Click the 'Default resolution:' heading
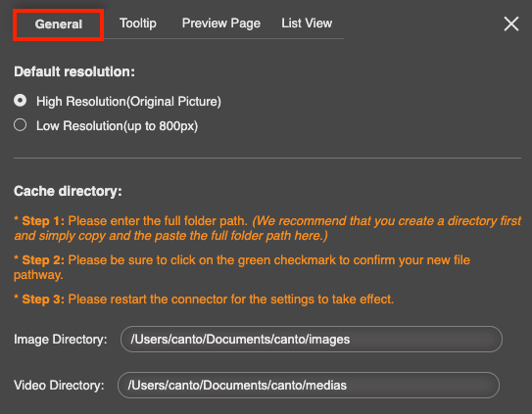Viewport: 532px width, 414px height. (74, 71)
